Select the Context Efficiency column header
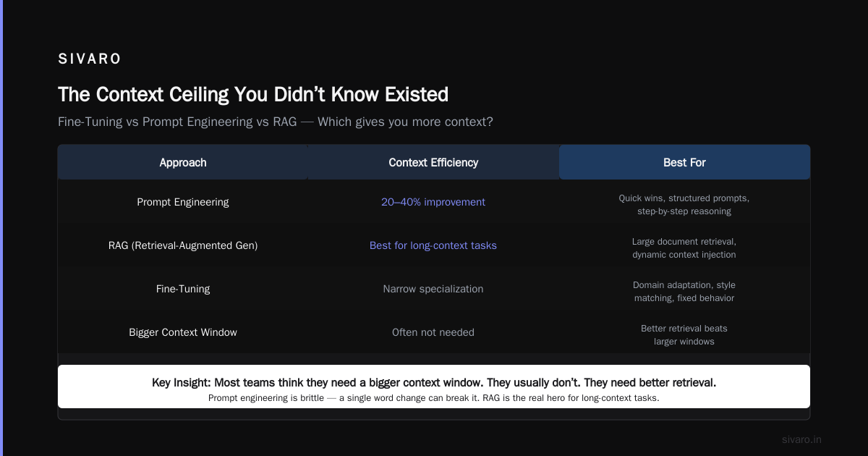 click(433, 162)
